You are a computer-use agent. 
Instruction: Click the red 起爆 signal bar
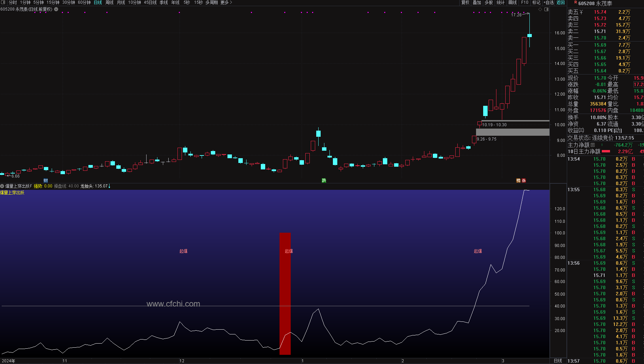tap(285, 294)
